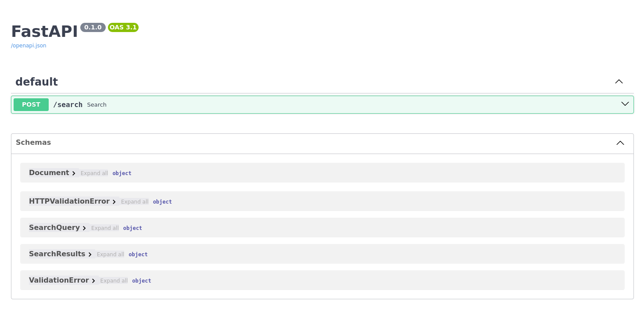Select the Schemas section header
This screenshot has width=644, height=312.
click(x=33, y=142)
